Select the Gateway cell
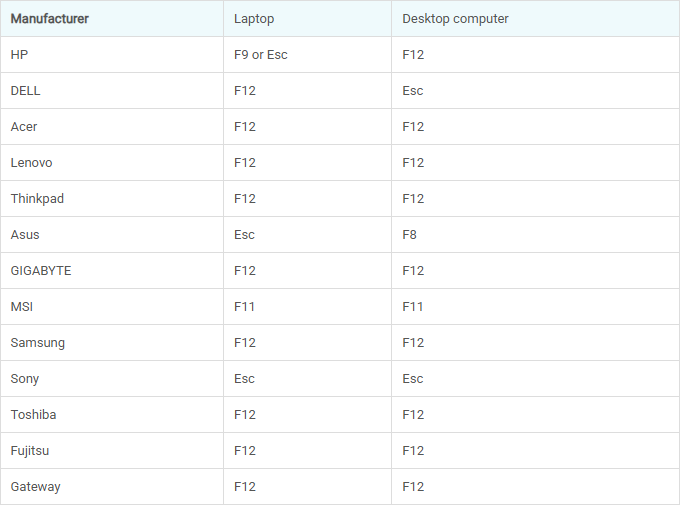This screenshot has height=506, width=680. tap(36, 487)
